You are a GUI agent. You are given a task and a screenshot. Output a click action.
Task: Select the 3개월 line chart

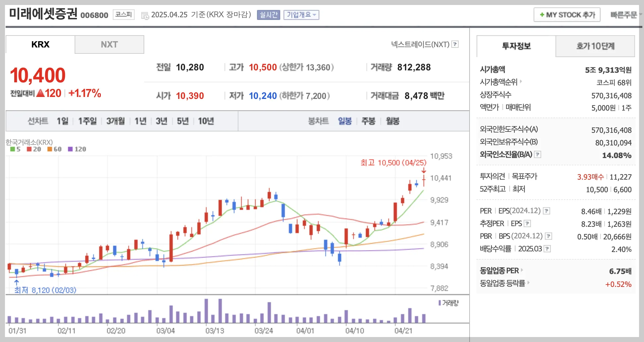point(115,121)
